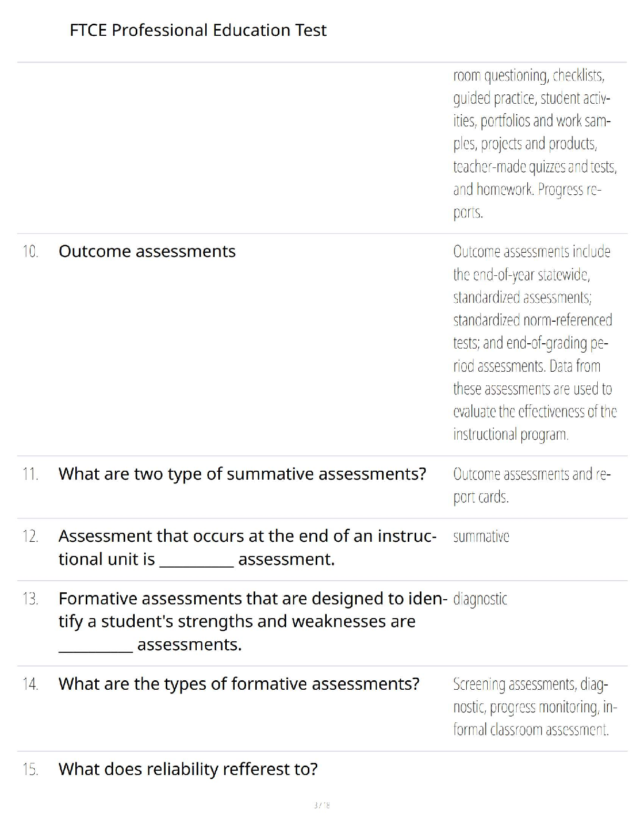
Task: Select the question on types of formative assessments
Action: (x=239, y=684)
